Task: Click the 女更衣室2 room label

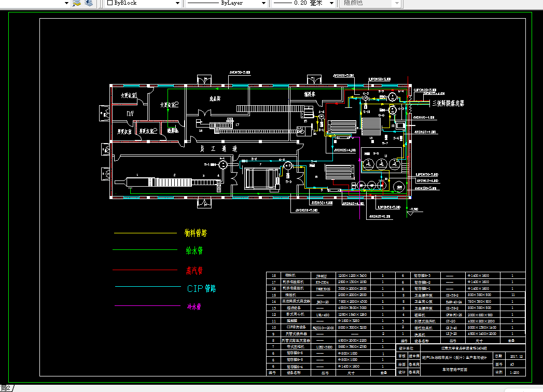Action: point(170,105)
